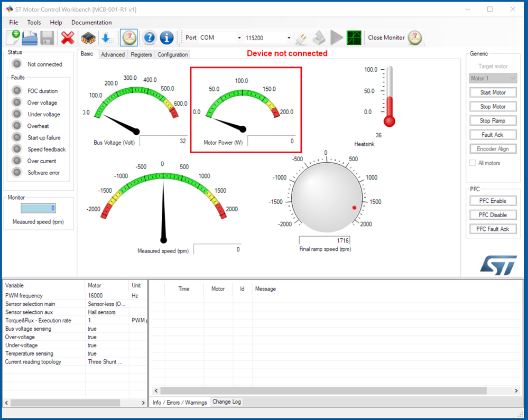Click the Over current fault indicator
The image size is (528, 420).
(16, 161)
